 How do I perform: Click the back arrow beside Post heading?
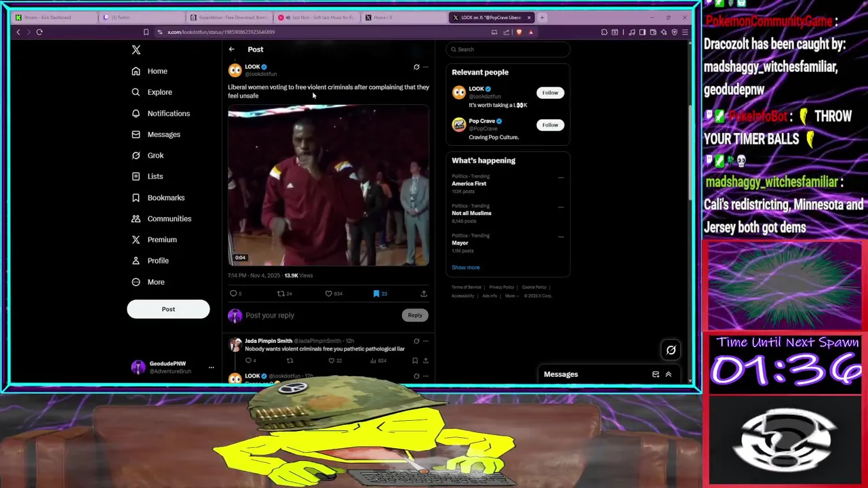point(232,49)
